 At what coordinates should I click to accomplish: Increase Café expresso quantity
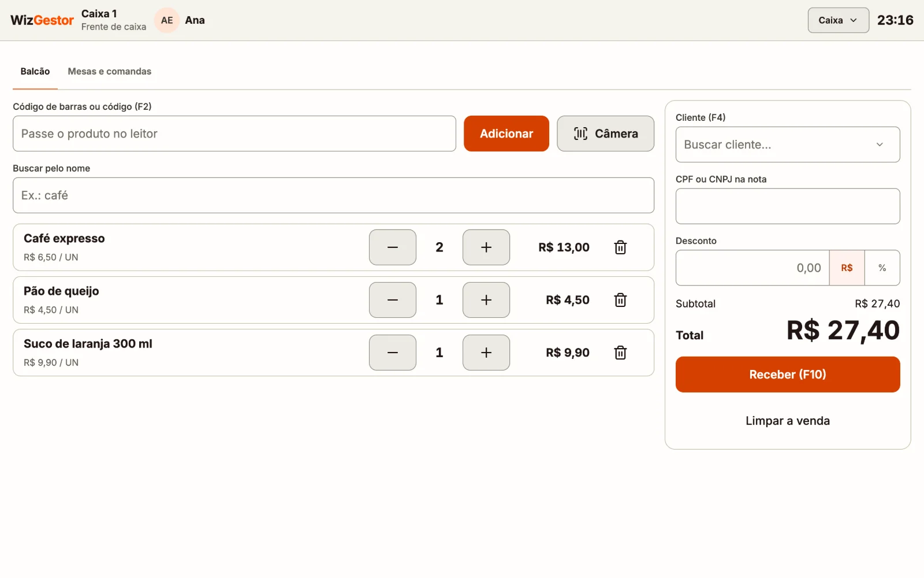coord(486,247)
